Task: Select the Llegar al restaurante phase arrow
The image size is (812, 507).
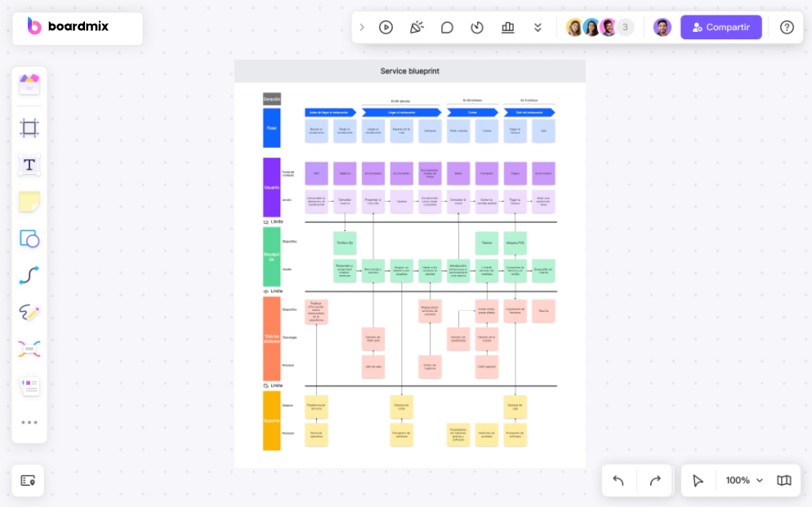Action: click(401, 113)
